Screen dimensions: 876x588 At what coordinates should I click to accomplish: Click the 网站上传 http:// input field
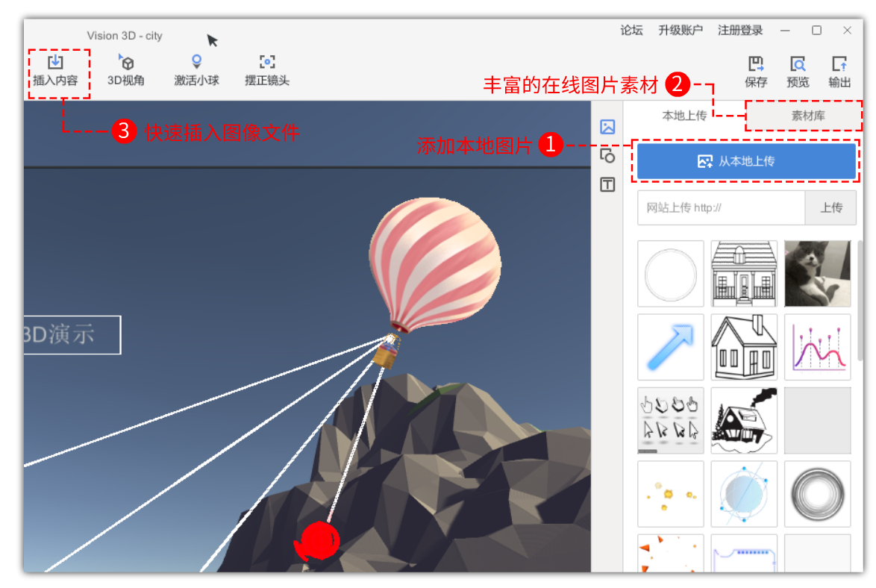[721, 208]
